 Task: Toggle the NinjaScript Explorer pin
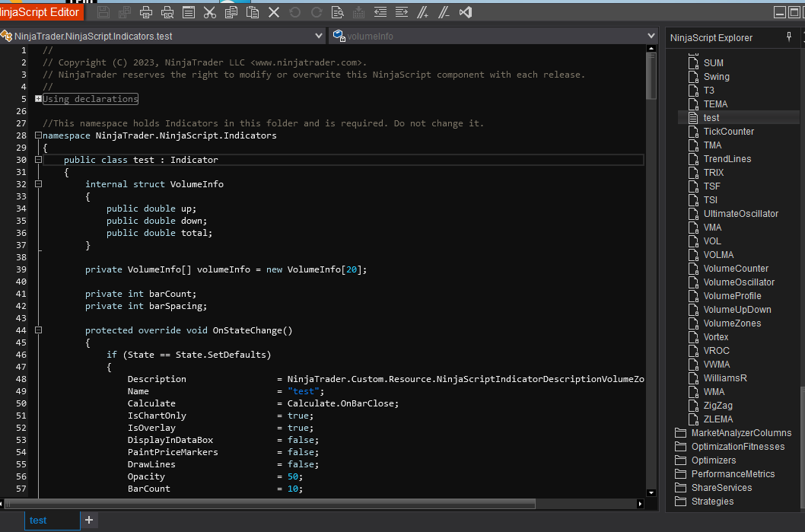(x=788, y=37)
